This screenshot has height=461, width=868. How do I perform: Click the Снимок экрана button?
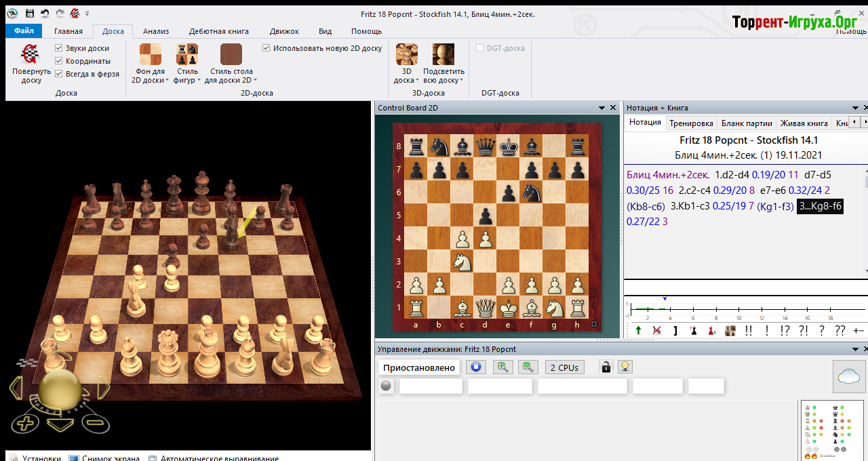tap(104, 458)
